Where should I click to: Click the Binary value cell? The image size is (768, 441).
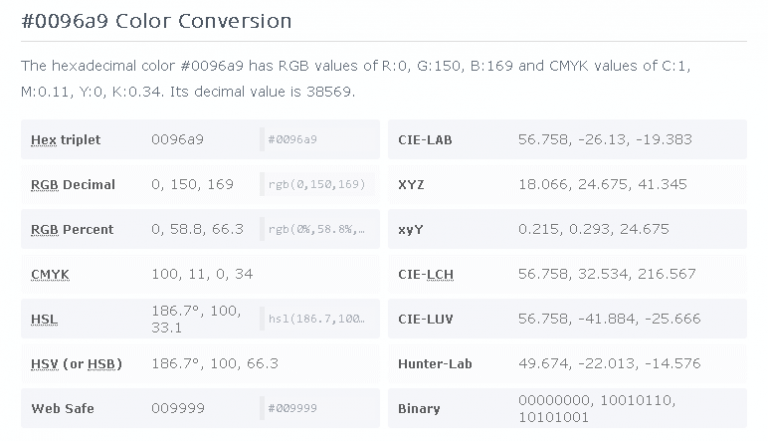click(597, 408)
